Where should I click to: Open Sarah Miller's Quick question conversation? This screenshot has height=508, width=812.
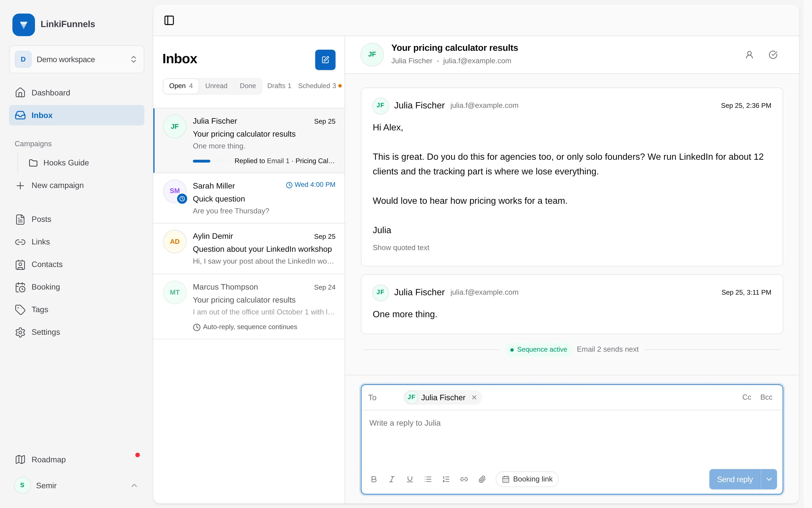click(249, 198)
